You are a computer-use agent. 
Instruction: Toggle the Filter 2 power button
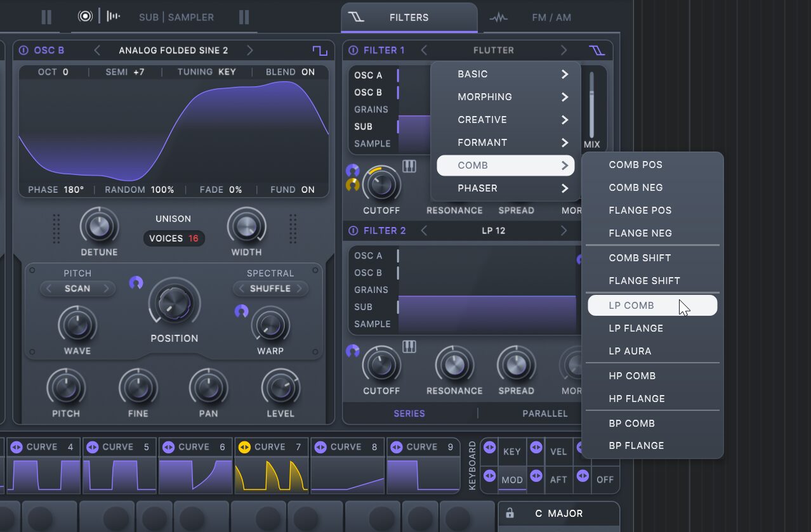click(353, 231)
